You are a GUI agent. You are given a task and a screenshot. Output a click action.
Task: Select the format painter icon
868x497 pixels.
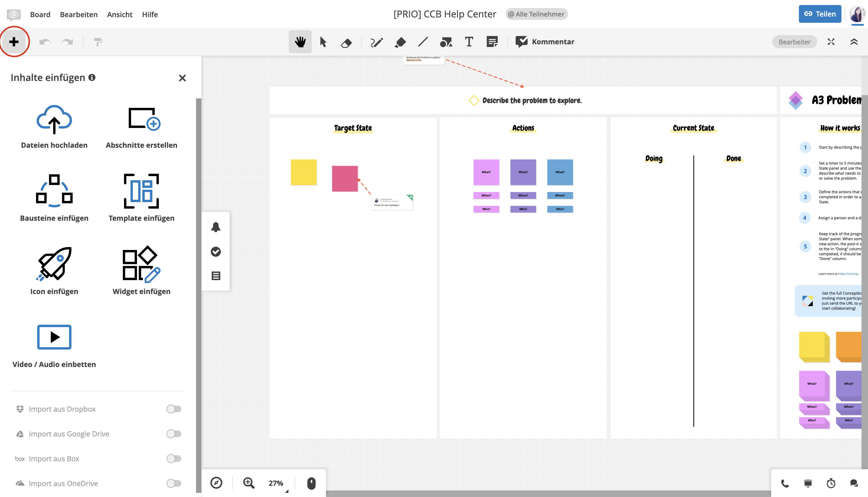tap(98, 42)
